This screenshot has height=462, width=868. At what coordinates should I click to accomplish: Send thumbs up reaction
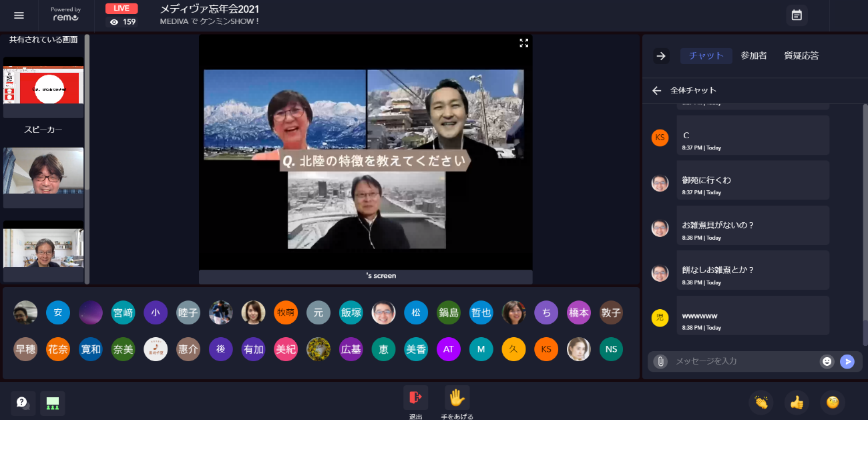tap(797, 403)
